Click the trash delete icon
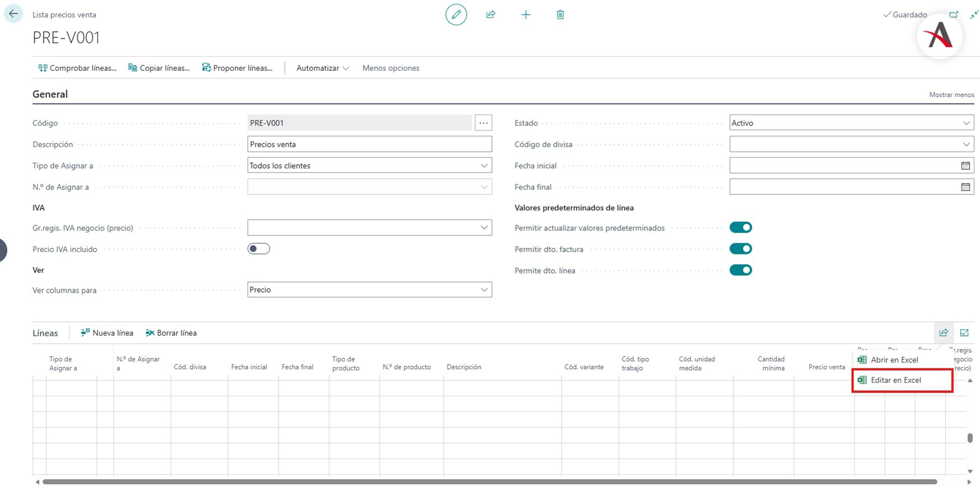The width and height of the screenshot is (980, 486). 560,15
